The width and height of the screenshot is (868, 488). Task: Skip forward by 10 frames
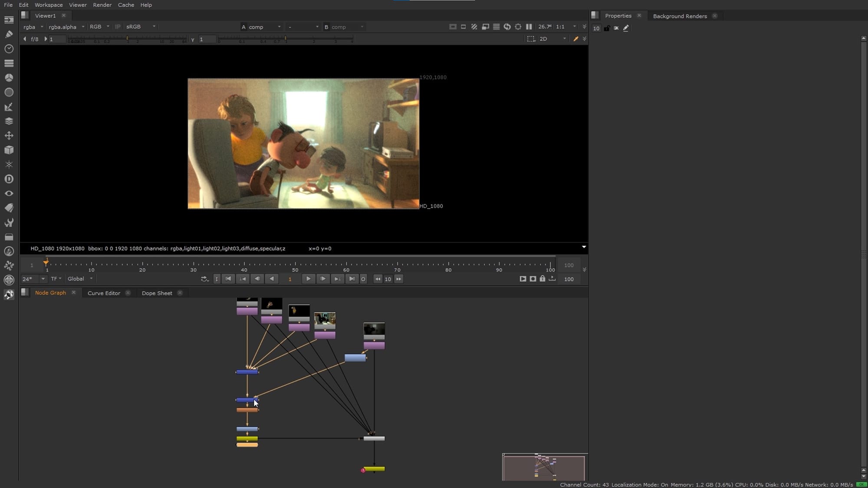tap(398, 279)
